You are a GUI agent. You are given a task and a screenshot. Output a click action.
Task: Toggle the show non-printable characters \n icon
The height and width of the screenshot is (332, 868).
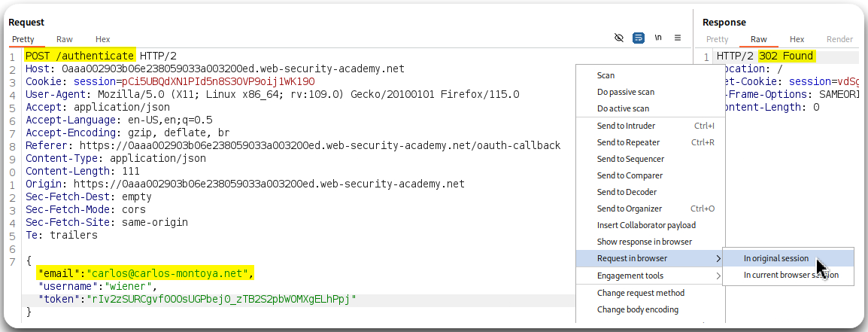click(x=658, y=37)
